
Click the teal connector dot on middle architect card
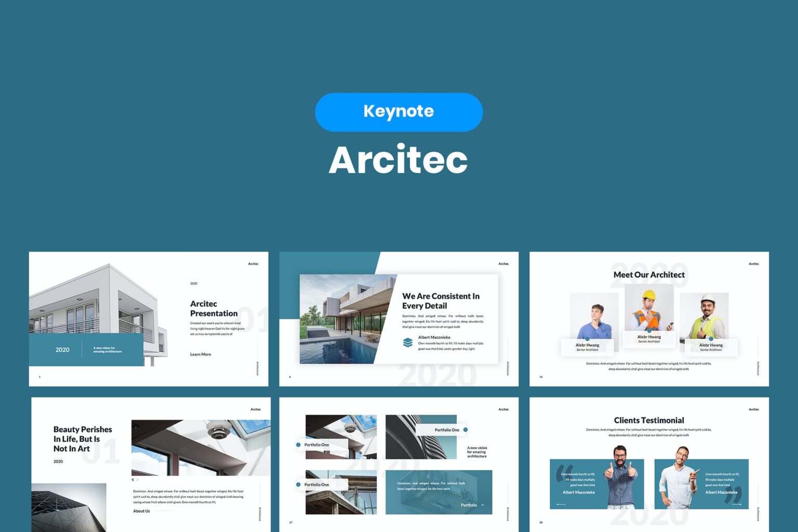tap(649, 331)
